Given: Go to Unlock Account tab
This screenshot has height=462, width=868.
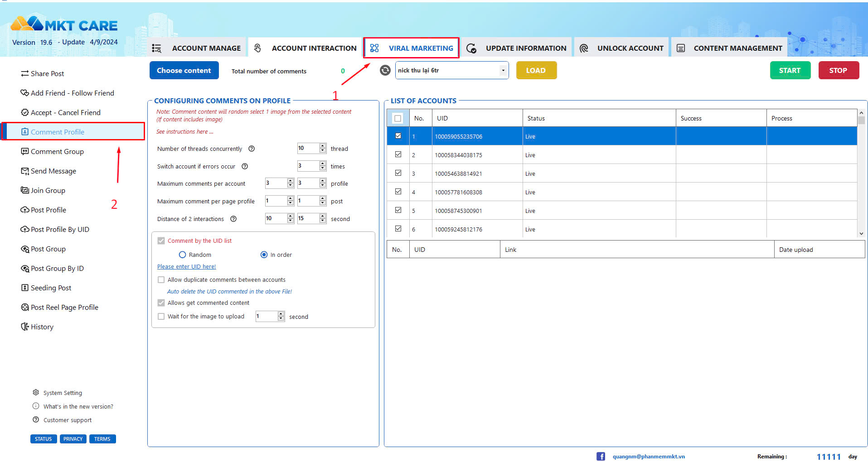Looking at the screenshot, I should point(621,48).
